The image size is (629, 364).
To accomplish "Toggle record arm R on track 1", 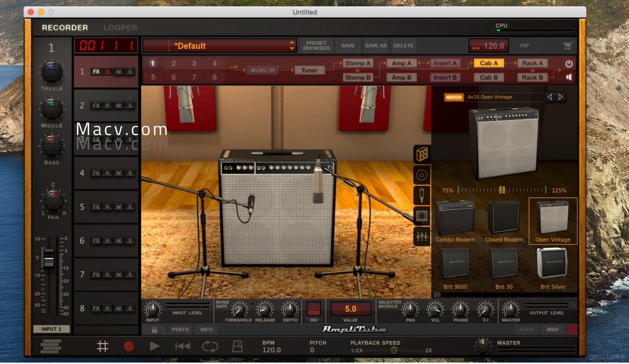I will pos(107,71).
